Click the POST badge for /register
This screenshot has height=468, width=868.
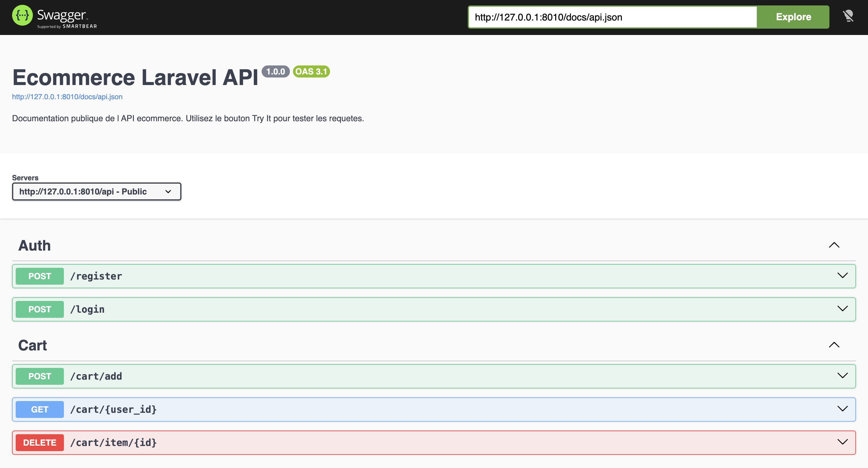pyautogui.click(x=40, y=276)
